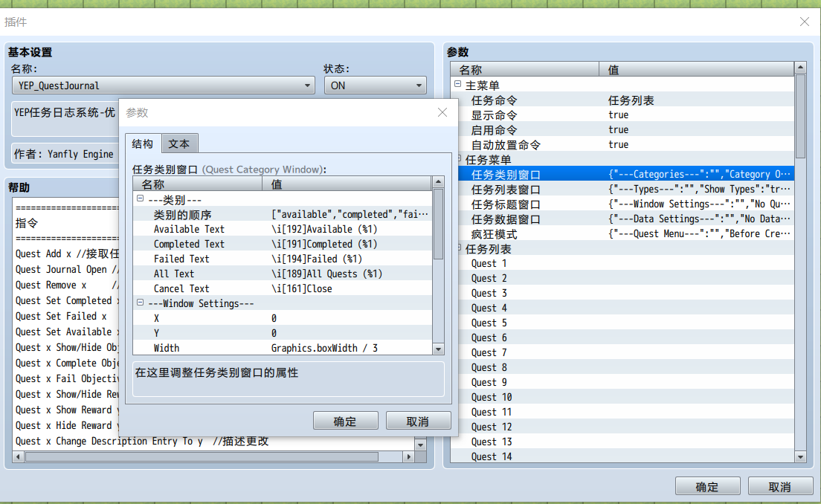Collapse the 主菜单 parameter group
Image resolution: width=821 pixels, height=504 pixels.
click(x=457, y=84)
